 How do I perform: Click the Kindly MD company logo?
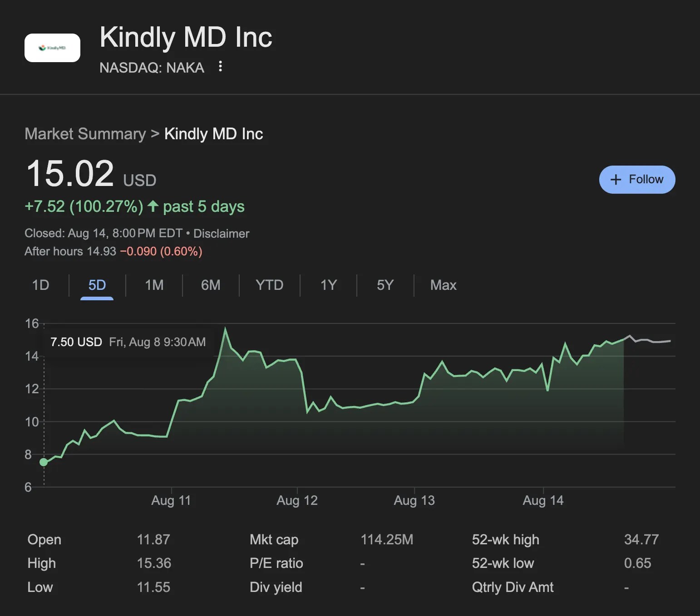click(x=52, y=48)
